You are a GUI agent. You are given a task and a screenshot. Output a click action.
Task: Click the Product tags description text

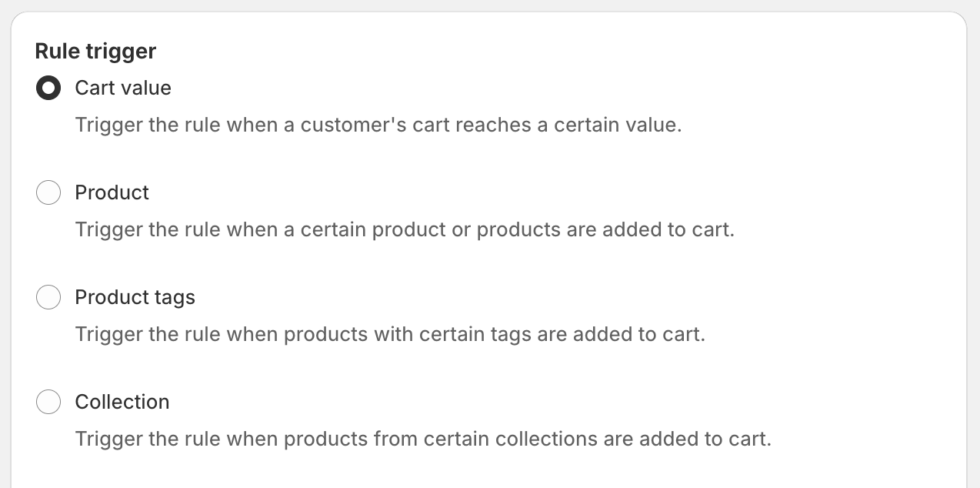(390, 334)
